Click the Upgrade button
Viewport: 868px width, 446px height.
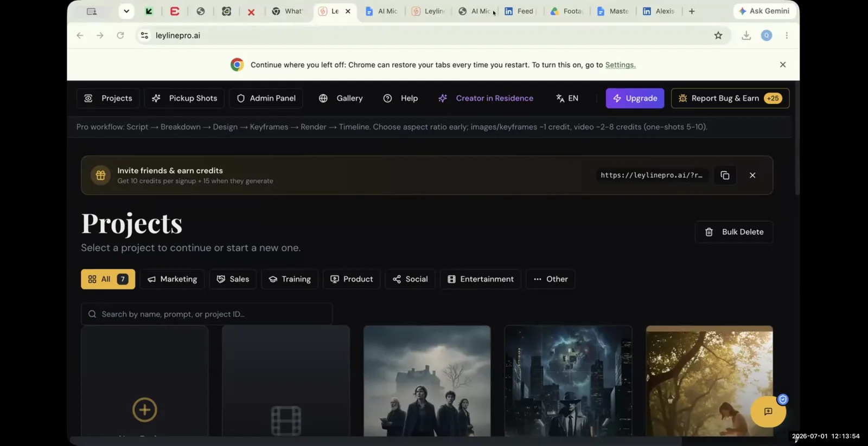coord(635,98)
